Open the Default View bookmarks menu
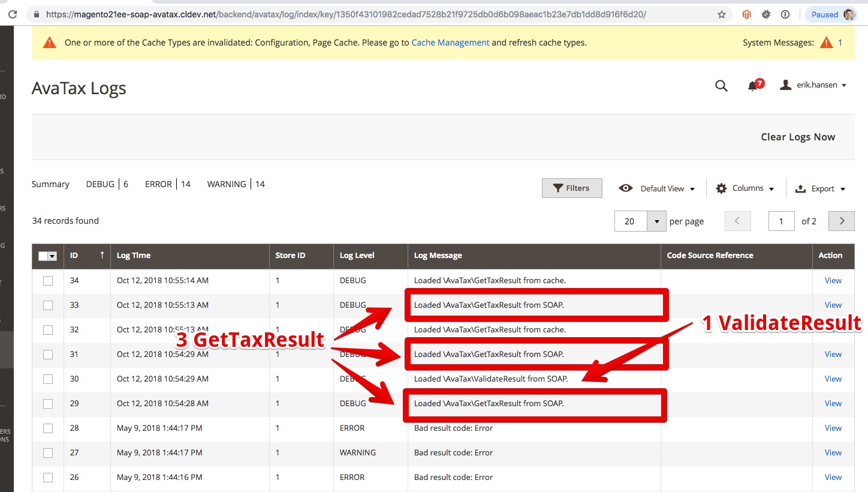The height and width of the screenshot is (492, 868). pos(657,188)
